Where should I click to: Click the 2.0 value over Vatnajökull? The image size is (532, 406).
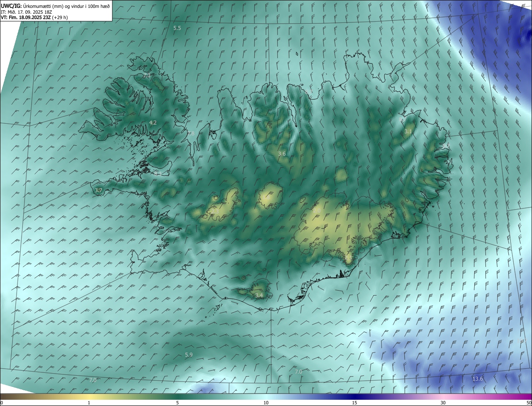[x=317, y=211]
